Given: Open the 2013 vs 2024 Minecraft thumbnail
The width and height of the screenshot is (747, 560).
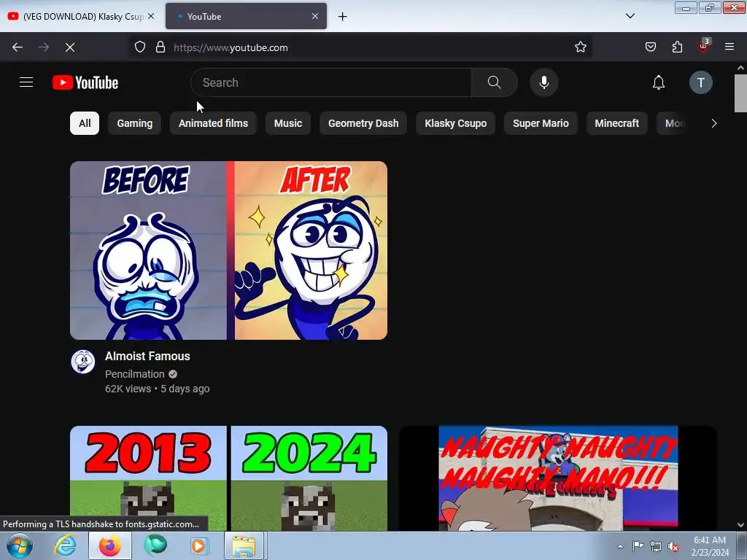Looking at the screenshot, I should pyautogui.click(x=228, y=478).
